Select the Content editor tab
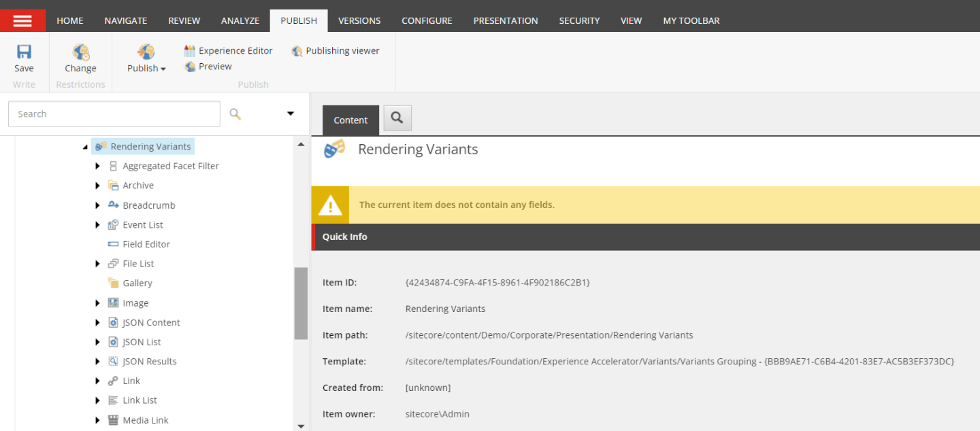Viewport: 980px width, 431px height. 350,120
